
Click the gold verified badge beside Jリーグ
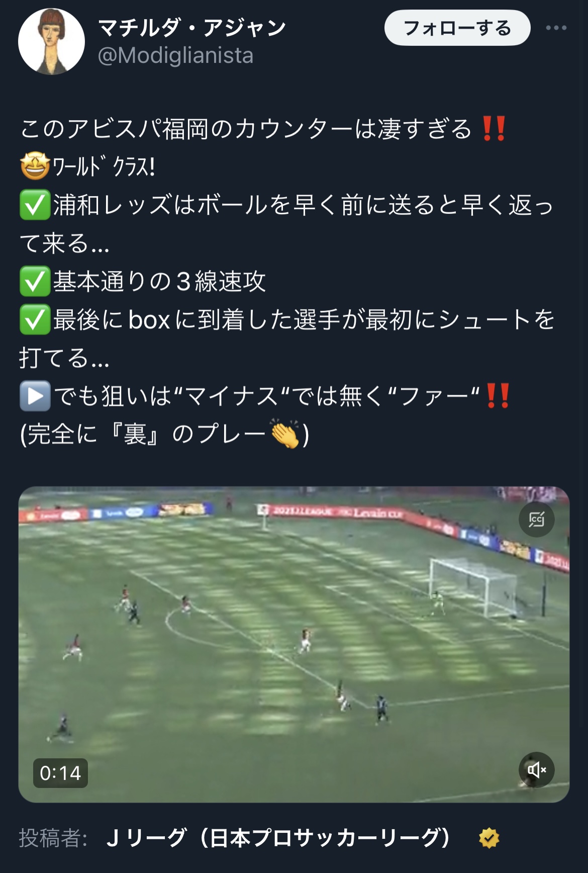(488, 838)
